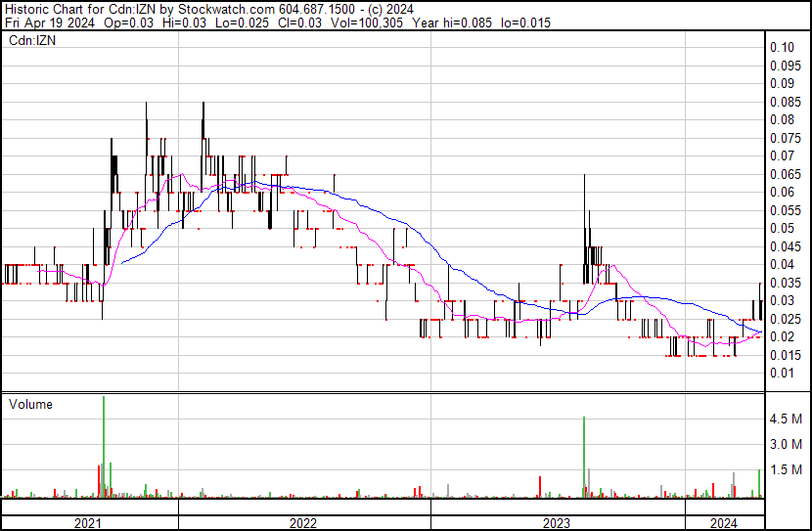This screenshot has width=812, height=531.
Task: Click the 2024 year label on time axis
Action: coord(724,523)
